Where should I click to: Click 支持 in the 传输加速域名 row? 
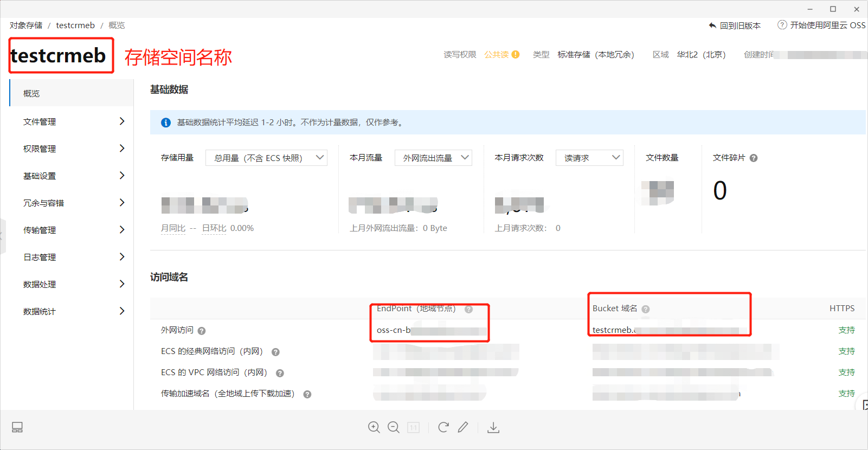846,394
